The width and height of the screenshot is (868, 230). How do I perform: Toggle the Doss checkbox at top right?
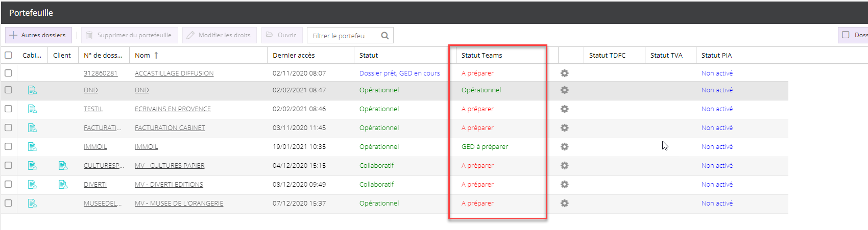tap(846, 35)
